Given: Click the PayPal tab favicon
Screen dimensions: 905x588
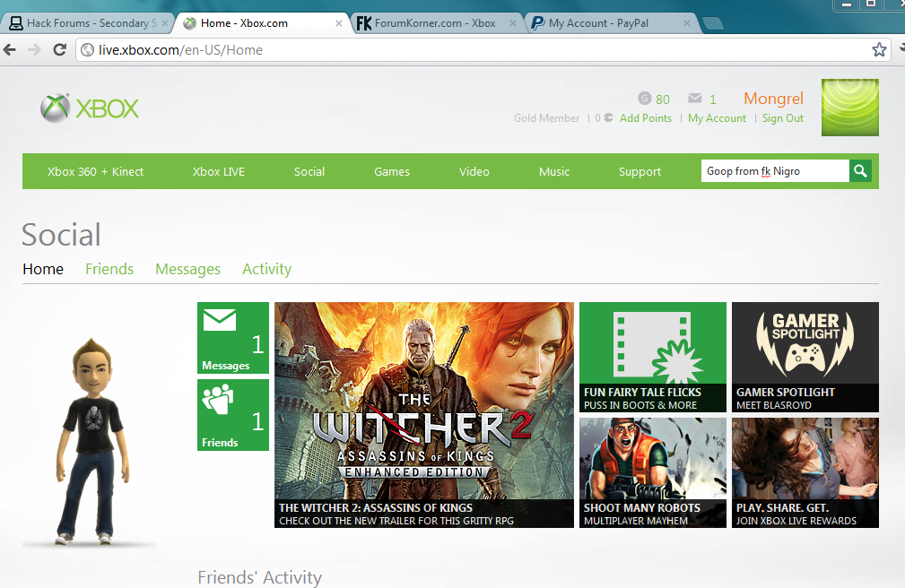Looking at the screenshot, I should [538, 23].
